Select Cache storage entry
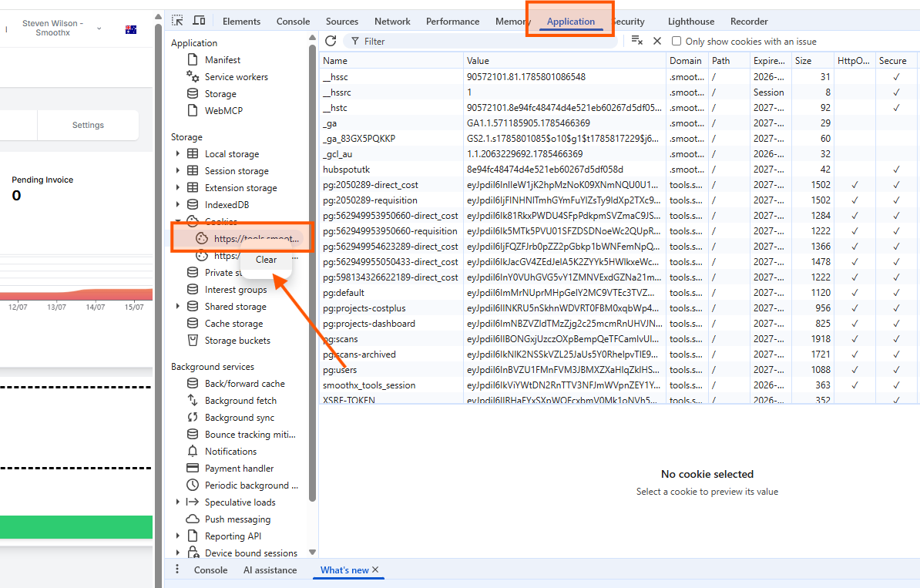The height and width of the screenshot is (588, 920). (233, 324)
